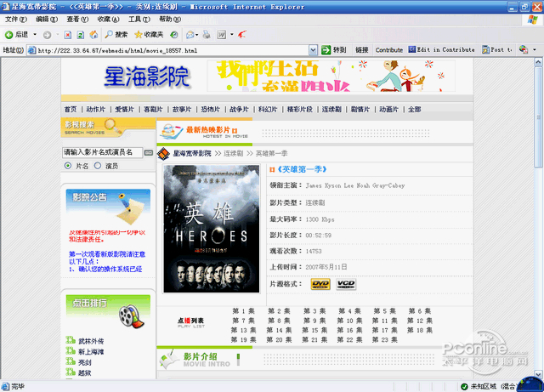Click the top banner advertisement image

point(331,76)
